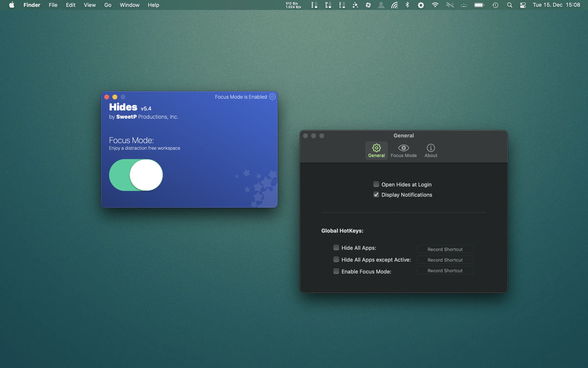
Task: Record Shortcut for Hide All Apps
Action: tap(445, 249)
